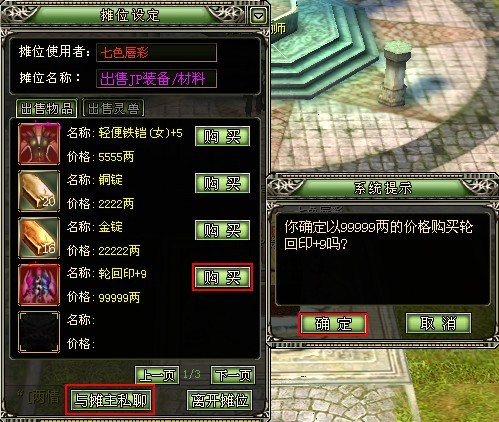Screen dimensions: 499x422
Task: Cancel the purchase with 取消
Action: [438, 323]
